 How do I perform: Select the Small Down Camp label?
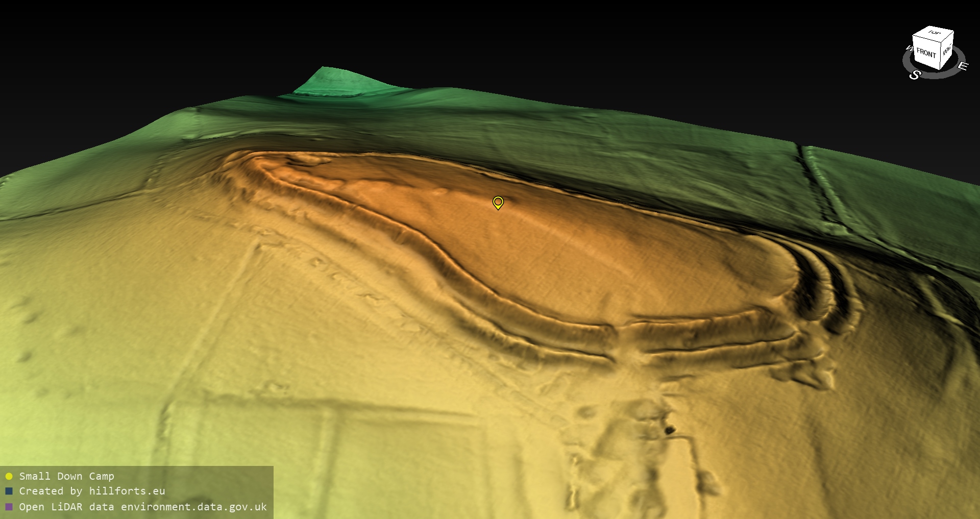point(66,477)
